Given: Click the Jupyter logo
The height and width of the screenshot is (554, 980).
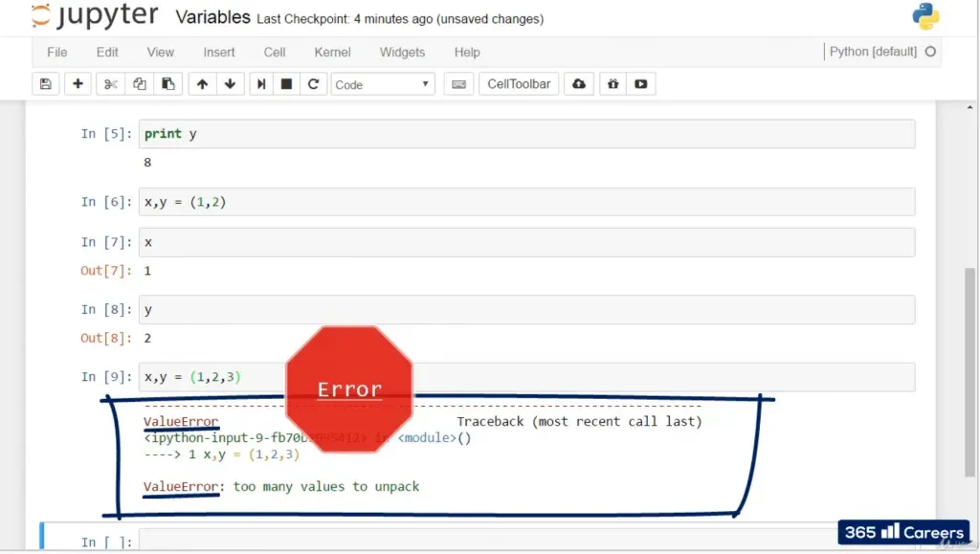Looking at the screenshot, I should (94, 17).
